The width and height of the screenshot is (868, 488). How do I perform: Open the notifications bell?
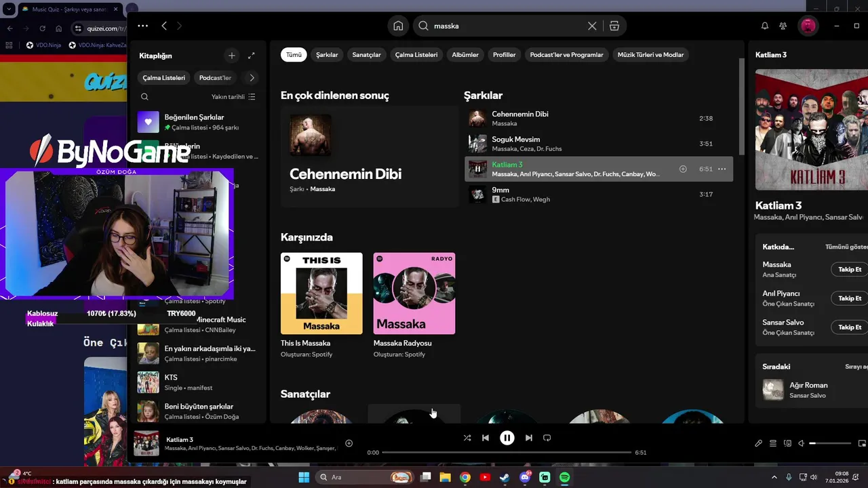765,26
